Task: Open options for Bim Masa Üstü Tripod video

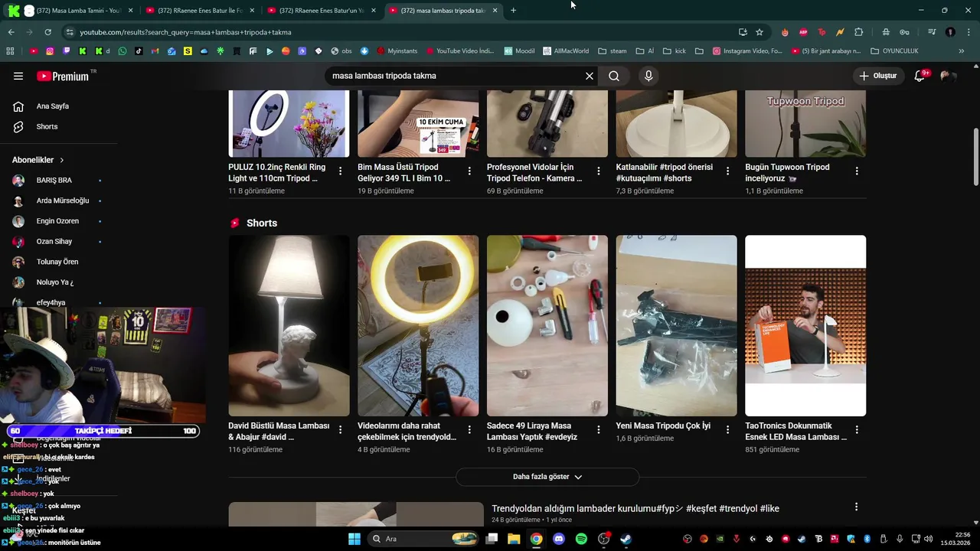Action: (x=469, y=171)
